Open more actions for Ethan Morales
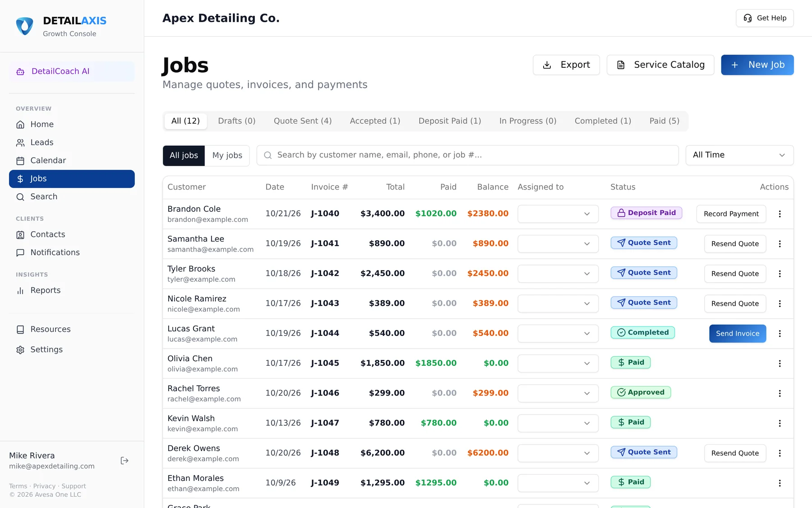Viewport: 812px width, 508px height. tap(780, 483)
